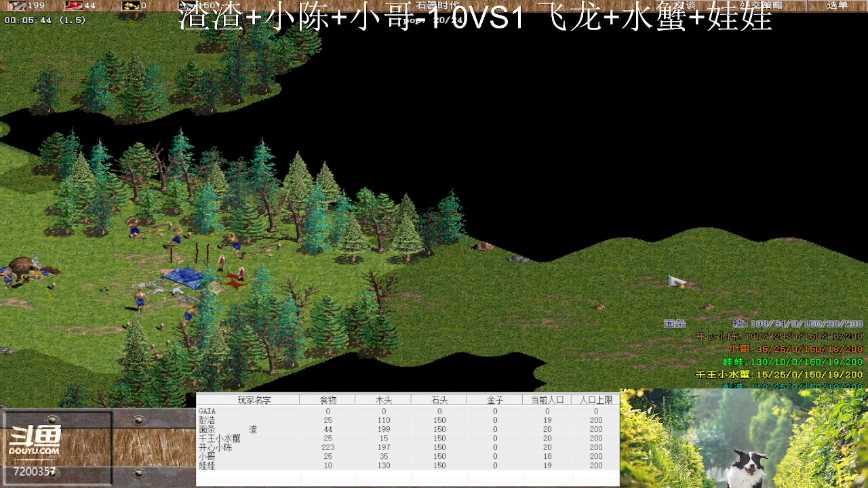Click the 当前人口 column header
The image size is (868, 488).
coord(547,400)
